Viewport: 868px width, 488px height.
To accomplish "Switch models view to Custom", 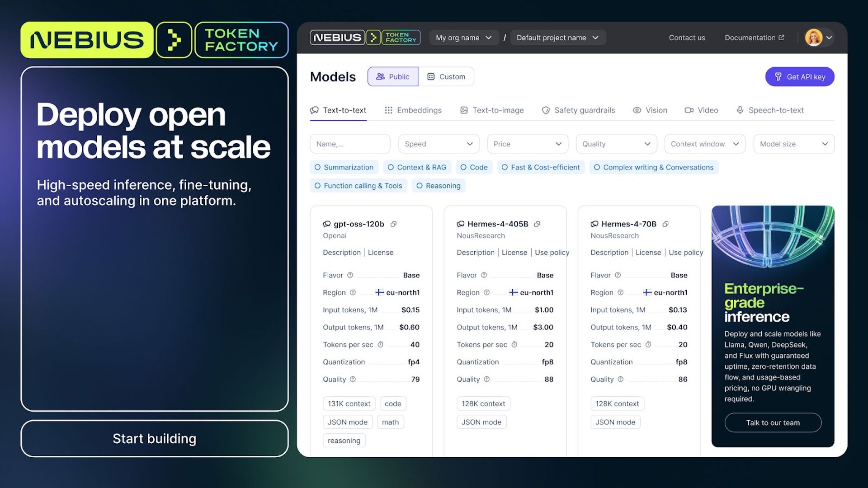I will coord(446,77).
